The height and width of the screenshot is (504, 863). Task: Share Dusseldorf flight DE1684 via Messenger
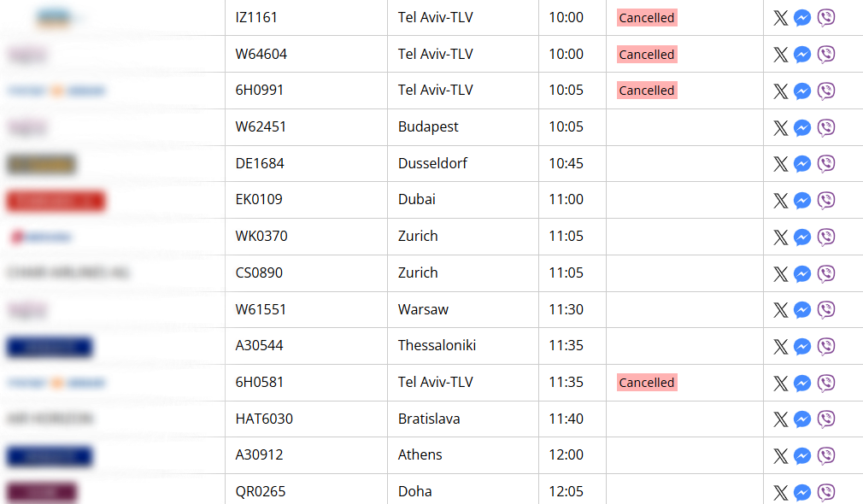(802, 164)
